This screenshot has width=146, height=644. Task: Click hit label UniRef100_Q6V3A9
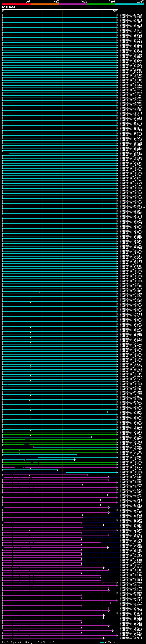click(131, 103)
